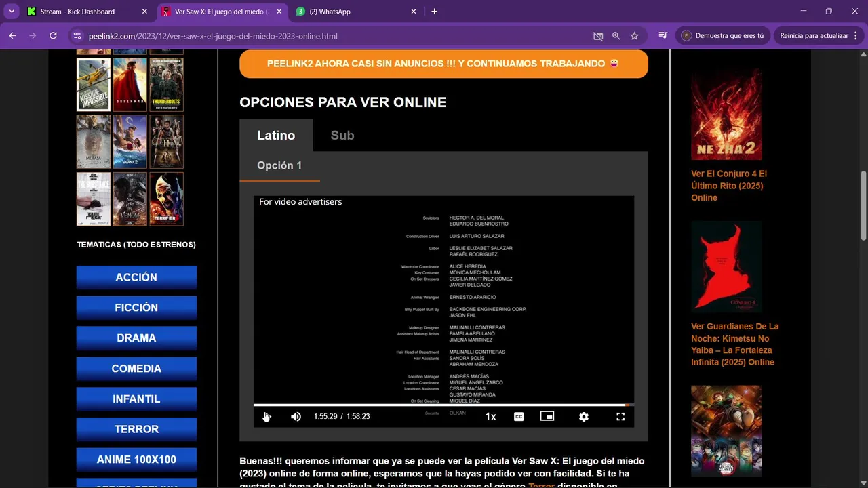Enable picture-in-picture mode icon
This screenshot has width=868, height=488.
point(547,416)
